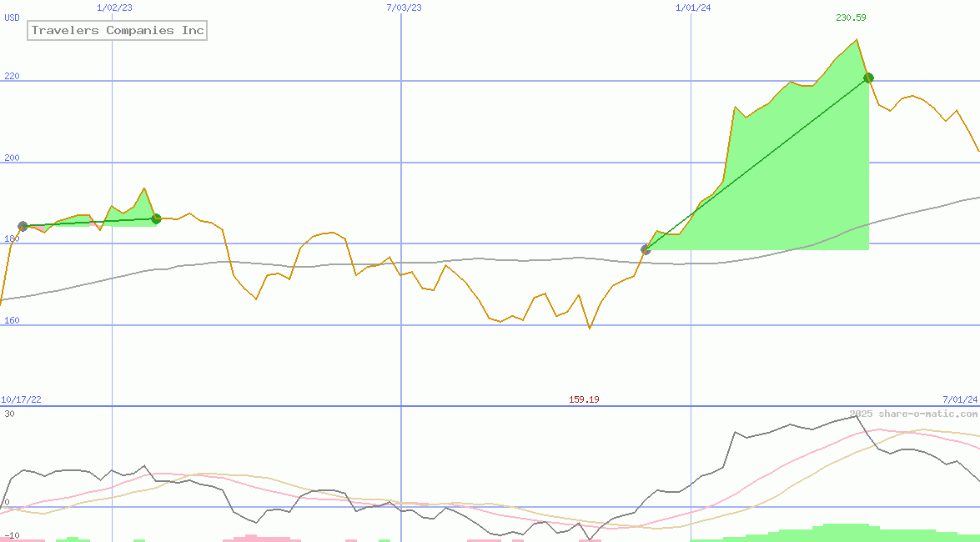Click the share-o-matic.com watermark link
This screenshot has height=542, width=980.
(x=913, y=414)
